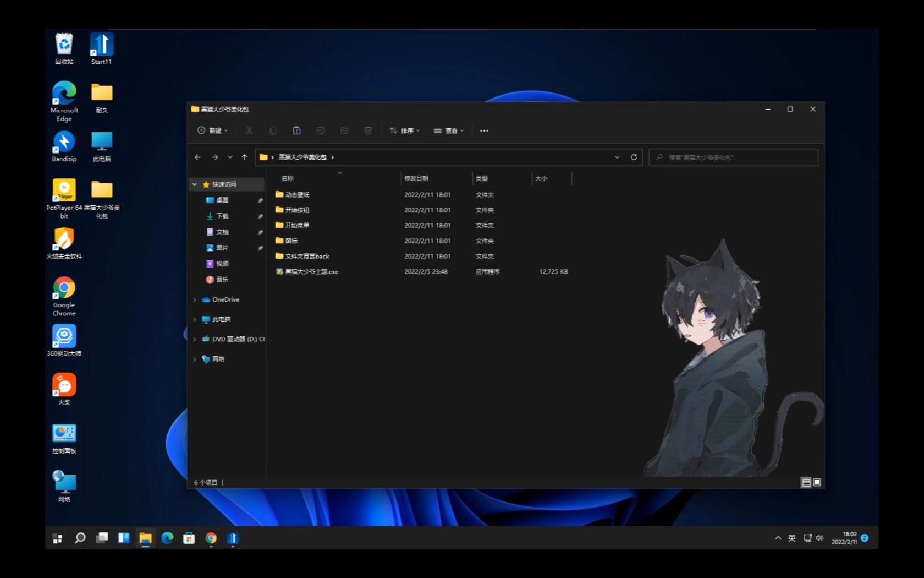
Task: Go up one folder level
Action: pos(245,157)
